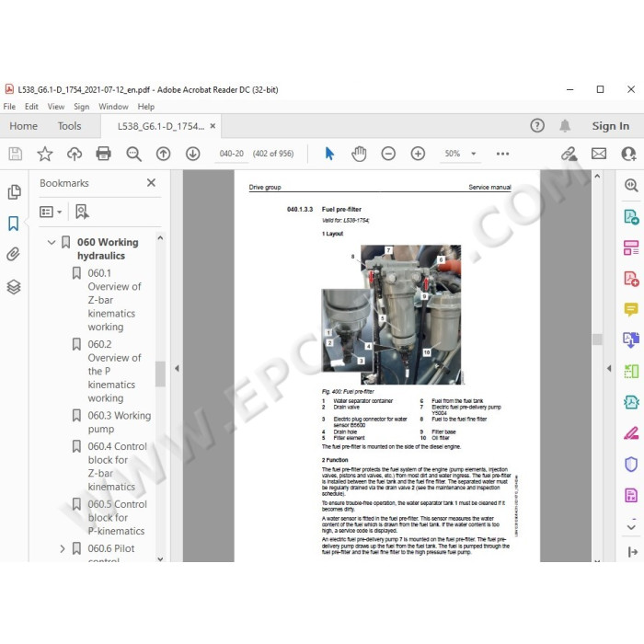The width and height of the screenshot is (644, 644).
Task: Open the Edit menu
Action: [x=31, y=107]
